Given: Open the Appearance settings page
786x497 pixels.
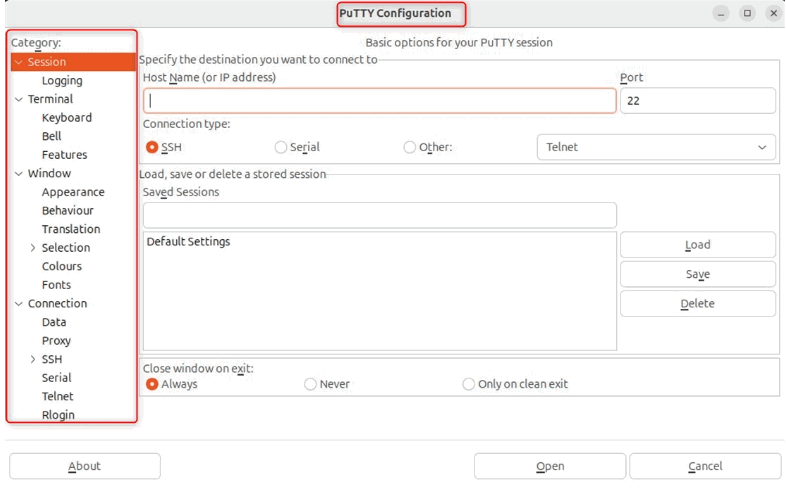Looking at the screenshot, I should [73, 192].
